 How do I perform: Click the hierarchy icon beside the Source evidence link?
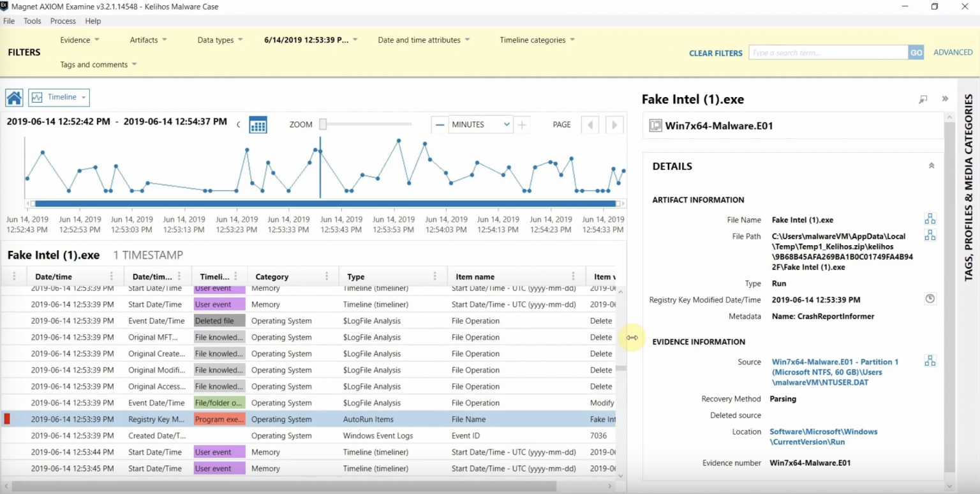(930, 360)
